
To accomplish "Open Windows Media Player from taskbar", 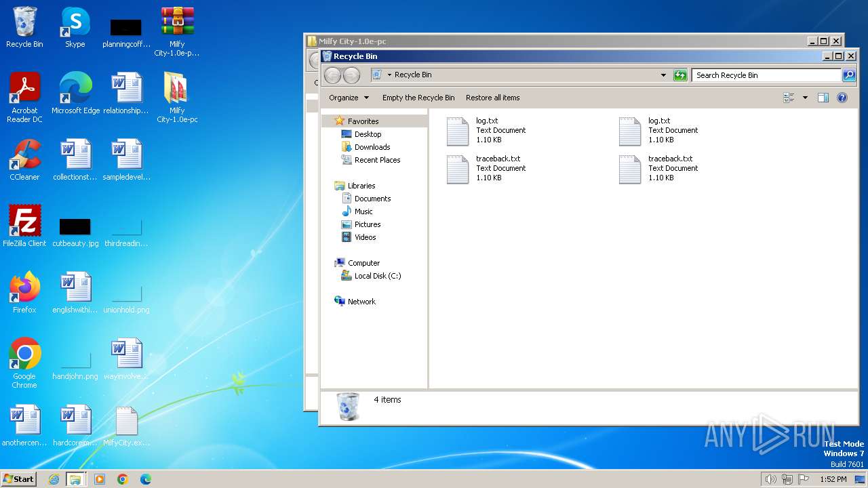I will 100,479.
